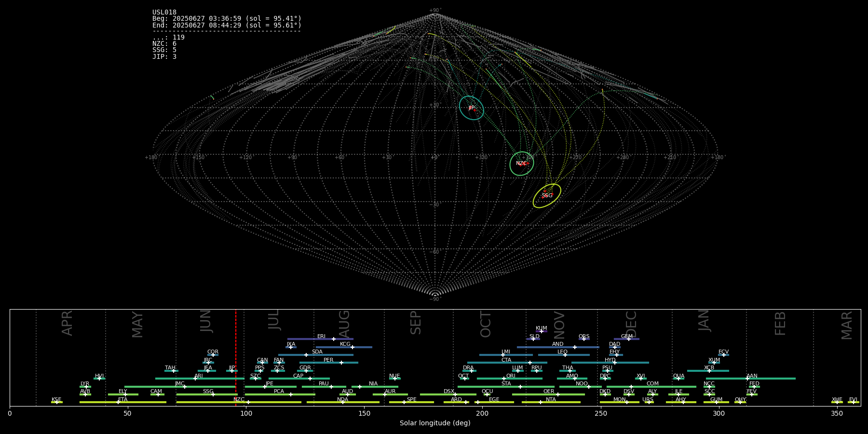Click the DEC month label in the timeline
Screen dimensions: 868x434
click(631, 324)
